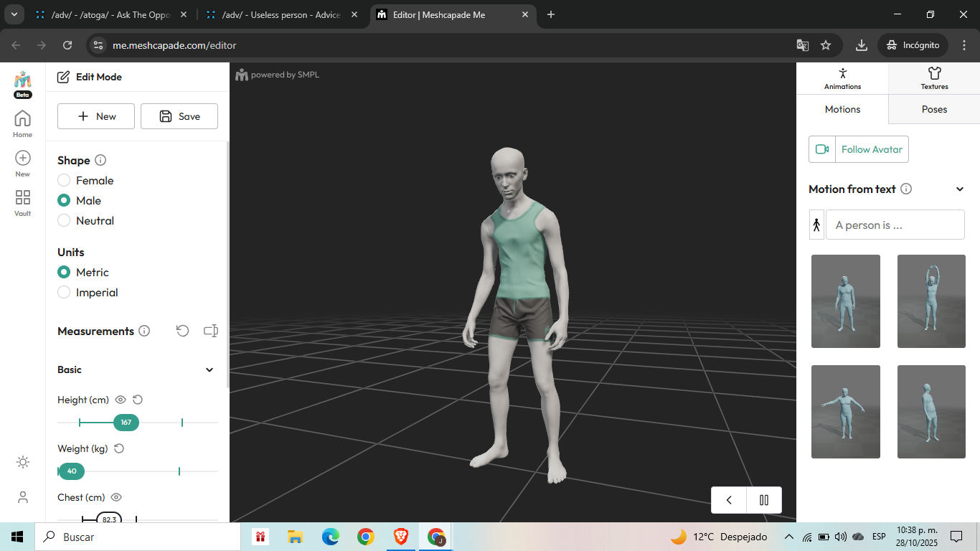Image resolution: width=980 pixels, height=551 pixels.
Task: Collapse the right panel with the chevron
Action: tap(730, 500)
